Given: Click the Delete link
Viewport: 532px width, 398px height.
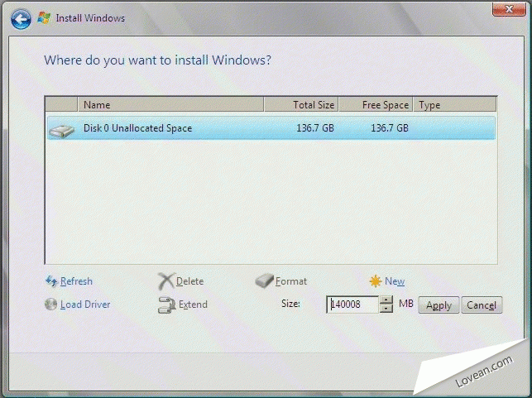Looking at the screenshot, I should tap(190, 281).
